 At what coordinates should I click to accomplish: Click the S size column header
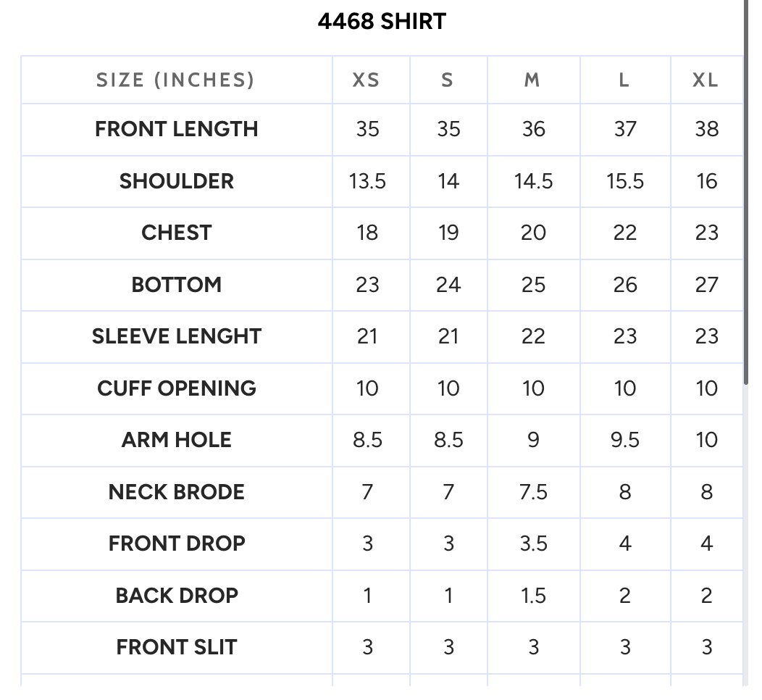(x=448, y=80)
